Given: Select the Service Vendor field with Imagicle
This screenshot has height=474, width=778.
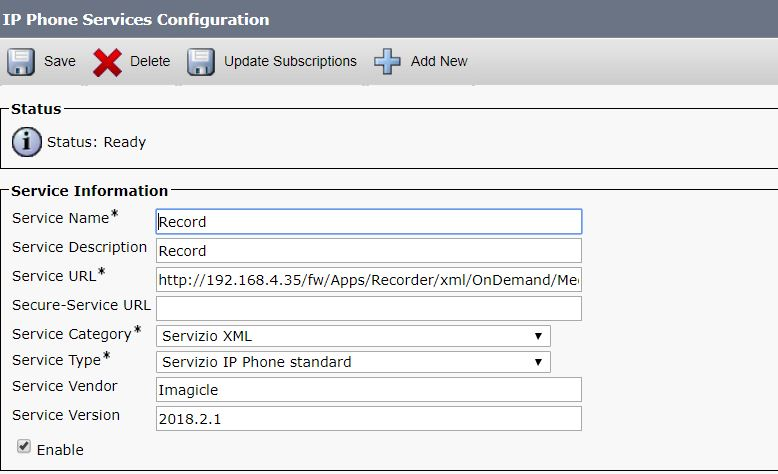Looking at the screenshot, I should coord(368,390).
